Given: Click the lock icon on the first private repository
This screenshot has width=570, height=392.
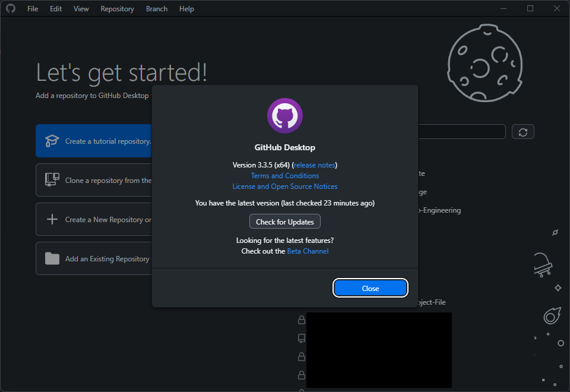Looking at the screenshot, I should [x=301, y=320].
